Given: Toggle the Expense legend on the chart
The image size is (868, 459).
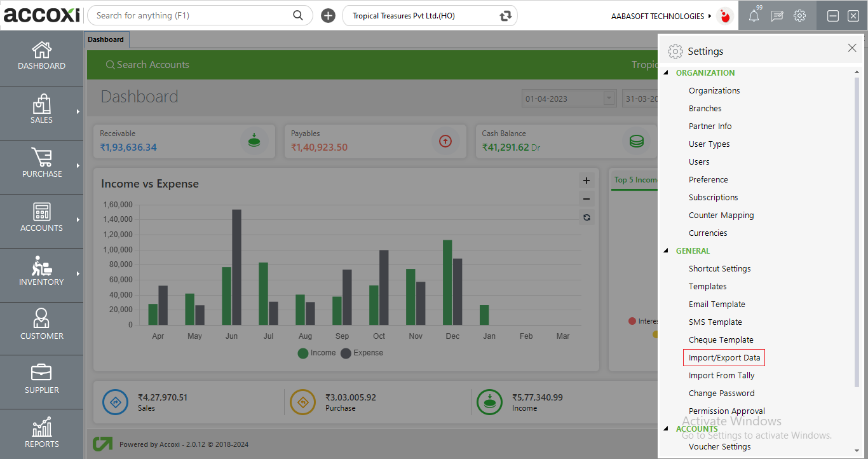Looking at the screenshot, I should click(361, 353).
